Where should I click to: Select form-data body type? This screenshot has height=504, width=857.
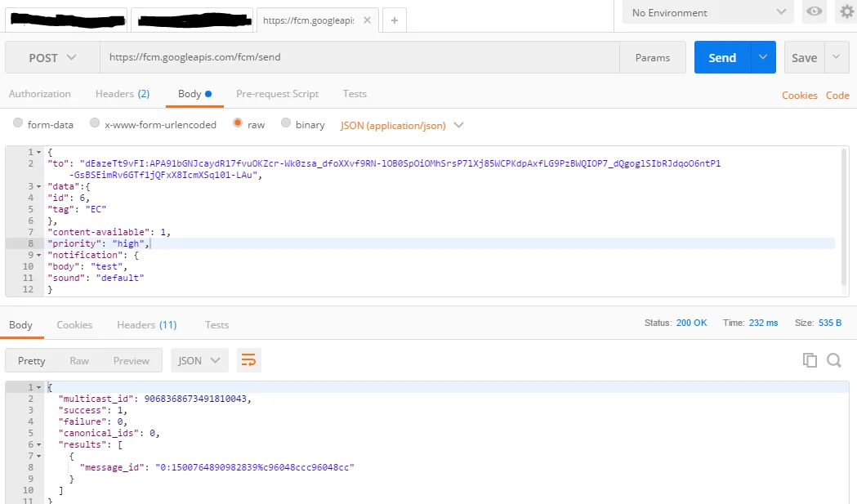click(x=18, y=124)
